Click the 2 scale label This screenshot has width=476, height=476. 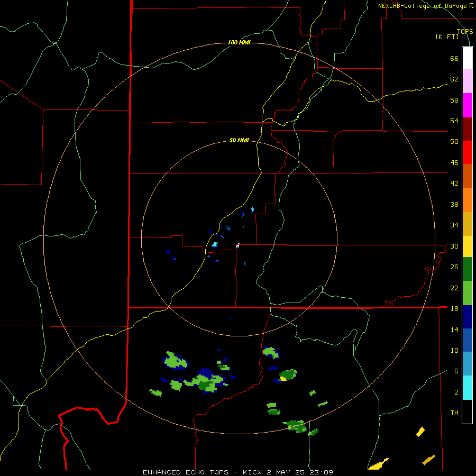pos(456,392)
